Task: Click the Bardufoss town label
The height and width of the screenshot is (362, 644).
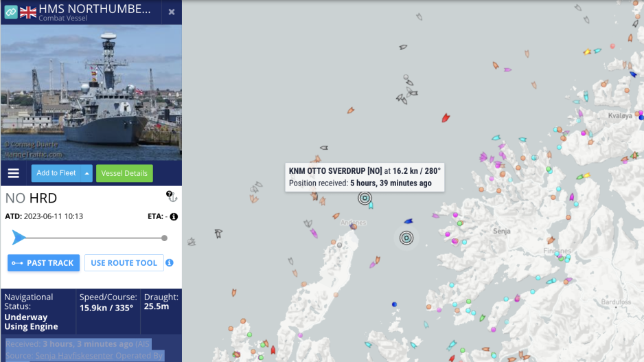Action: (x=616, y=302)
